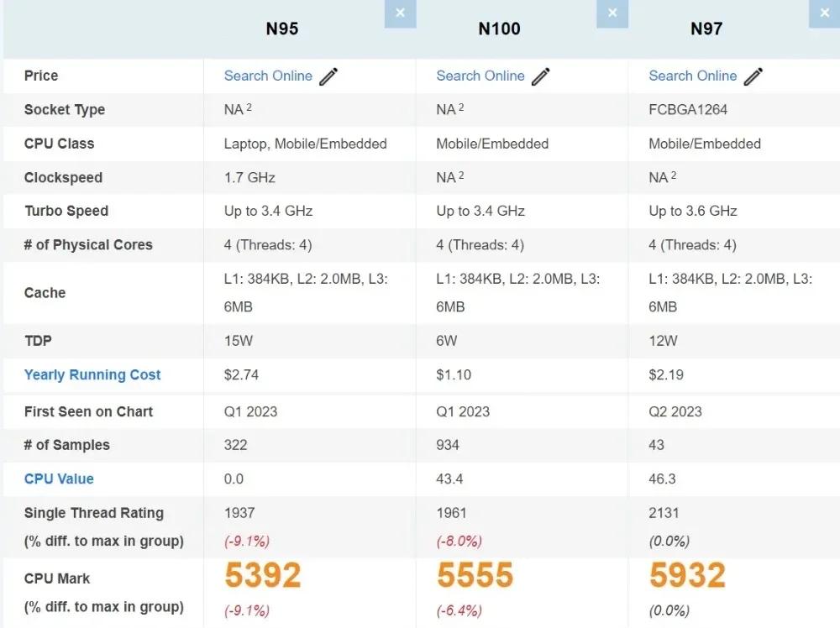
Task: Click the N97 CPU Mark score 5932
Action: coord(687,575)
